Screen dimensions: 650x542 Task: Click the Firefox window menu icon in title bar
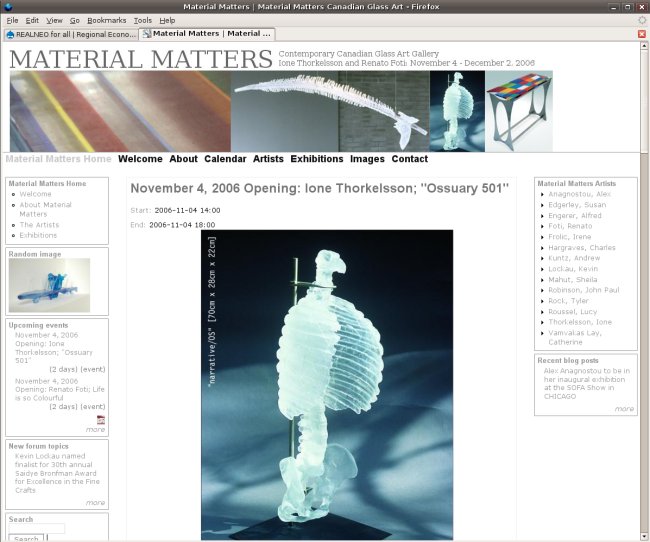tap(7, 7)
